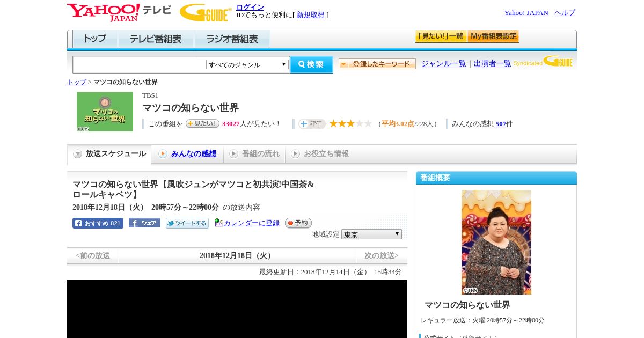
Task: Expand the 登録したキーワード dropdown
Action: pyautogui.click(x=377, y=64)
